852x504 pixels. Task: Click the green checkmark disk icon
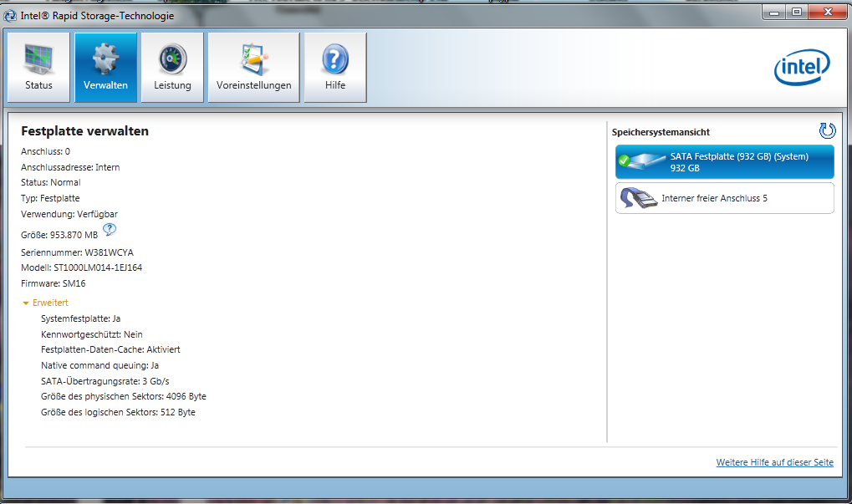point(641,160)
